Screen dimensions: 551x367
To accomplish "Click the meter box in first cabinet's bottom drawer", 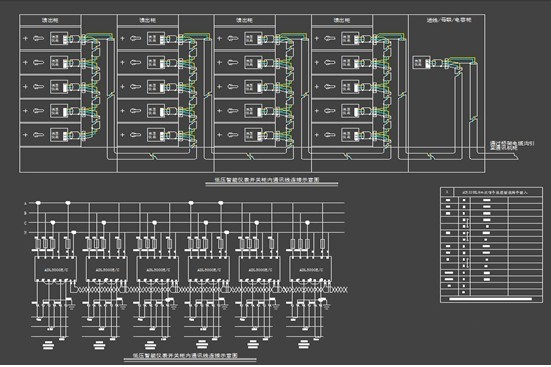I will click(59, 135).
